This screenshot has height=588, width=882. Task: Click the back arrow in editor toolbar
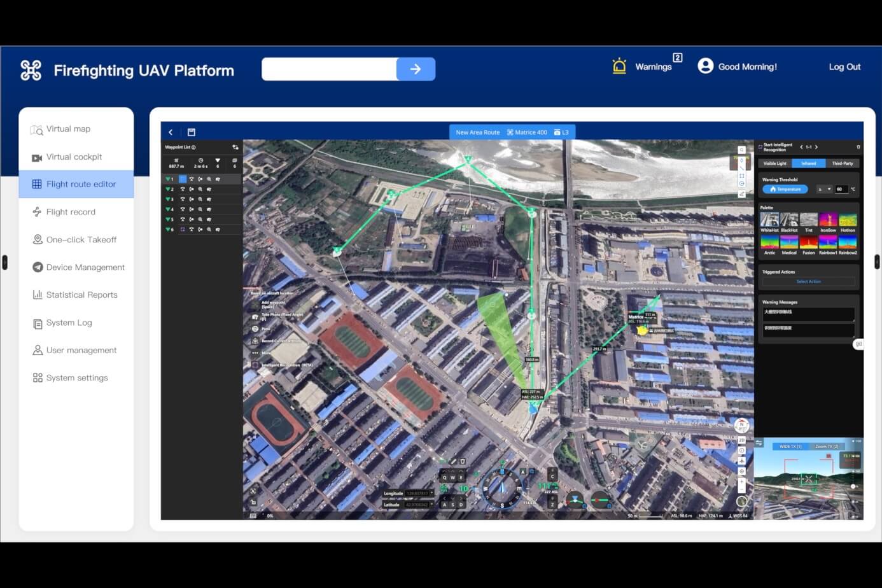click(171, 132)
